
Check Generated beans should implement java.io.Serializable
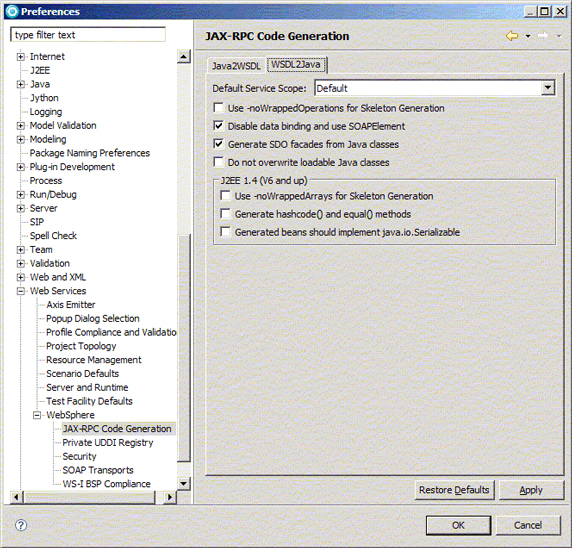pos(225,232)
